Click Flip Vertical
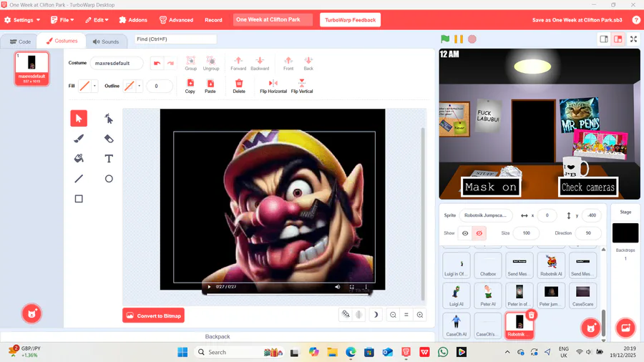This screenshot has height=362, width=644. click(x=302, y=86)
